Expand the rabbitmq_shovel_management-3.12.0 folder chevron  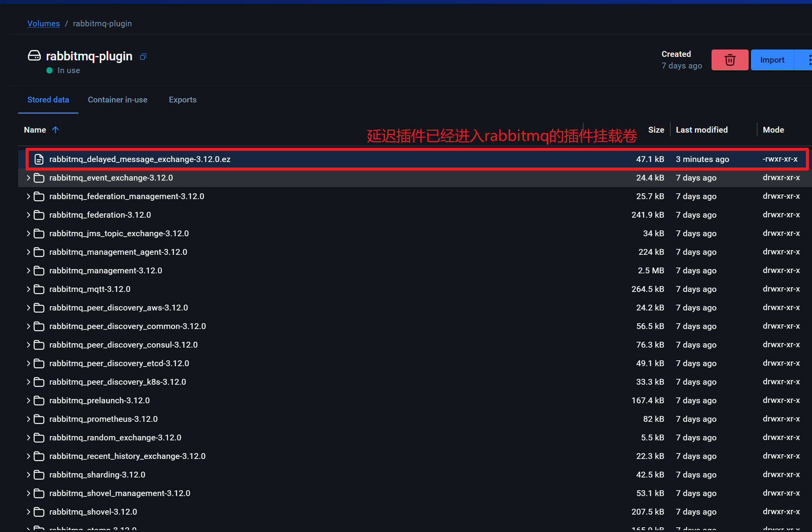28,493
